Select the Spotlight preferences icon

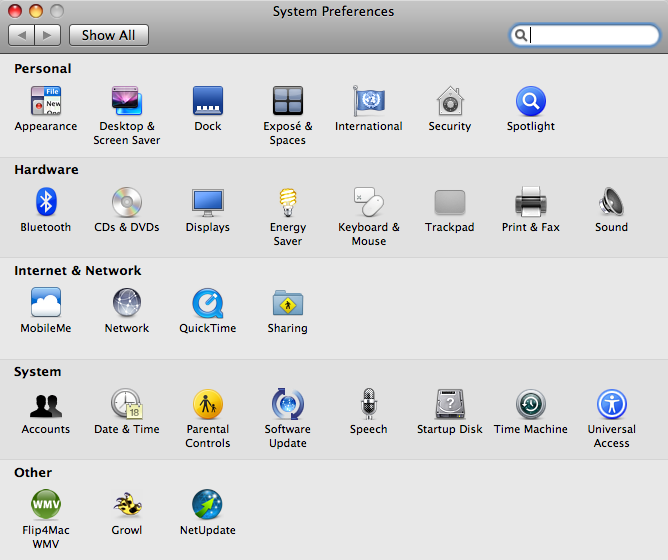[530, 102]
